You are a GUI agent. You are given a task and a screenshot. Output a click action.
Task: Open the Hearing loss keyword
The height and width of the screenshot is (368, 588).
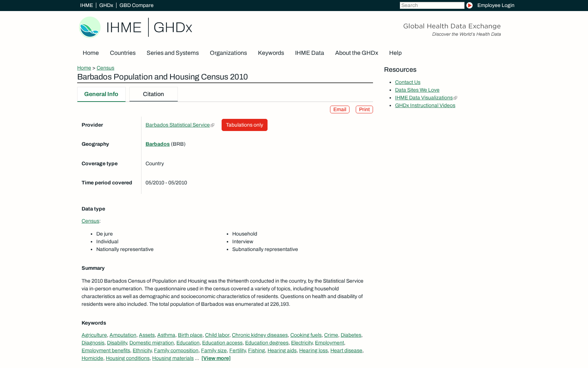(x=313, y=350)
